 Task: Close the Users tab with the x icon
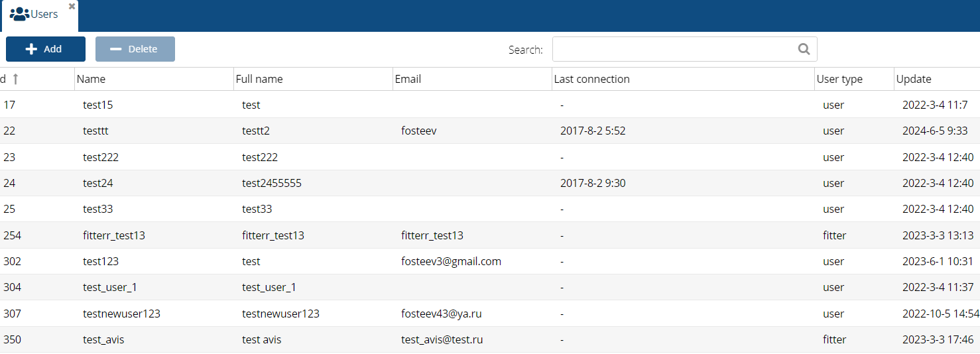pos(72,6)
